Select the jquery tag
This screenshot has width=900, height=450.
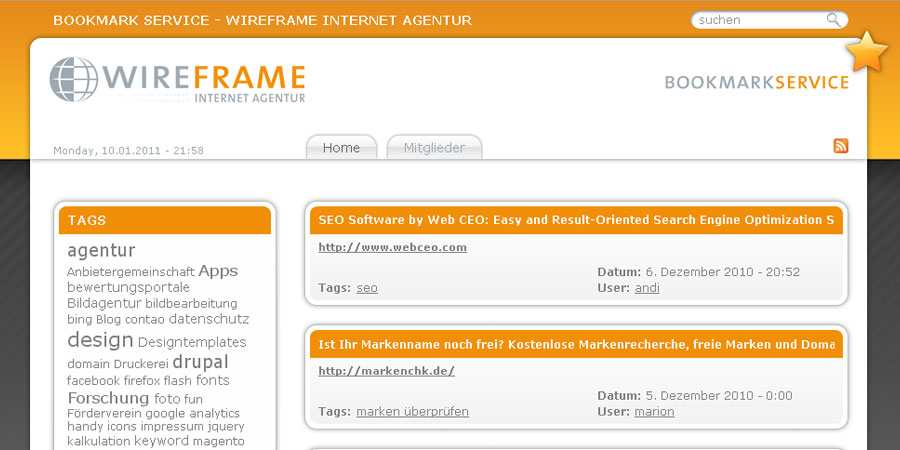226,427
